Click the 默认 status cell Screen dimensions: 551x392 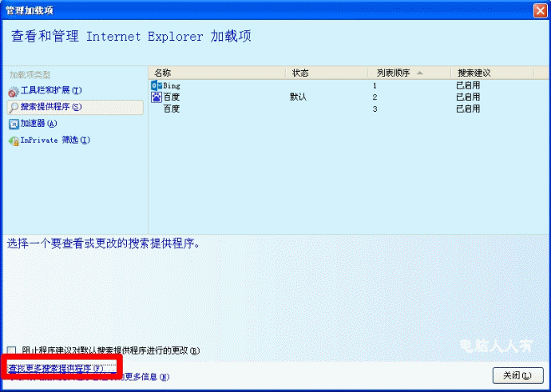pyautogui.click(x=299, y=97)
